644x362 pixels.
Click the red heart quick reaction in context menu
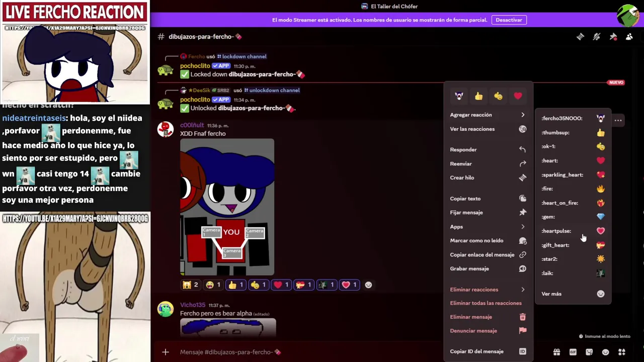point(518,96)
